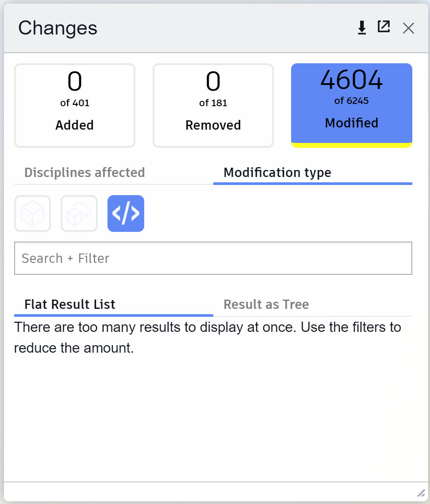View results using the Result as Tree tab

(x=266, y=304)
